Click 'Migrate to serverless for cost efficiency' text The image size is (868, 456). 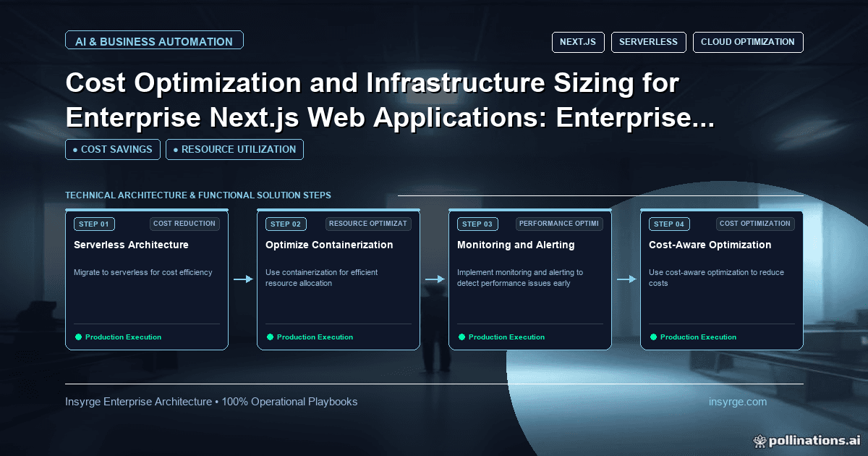click(x=143, y=272)
